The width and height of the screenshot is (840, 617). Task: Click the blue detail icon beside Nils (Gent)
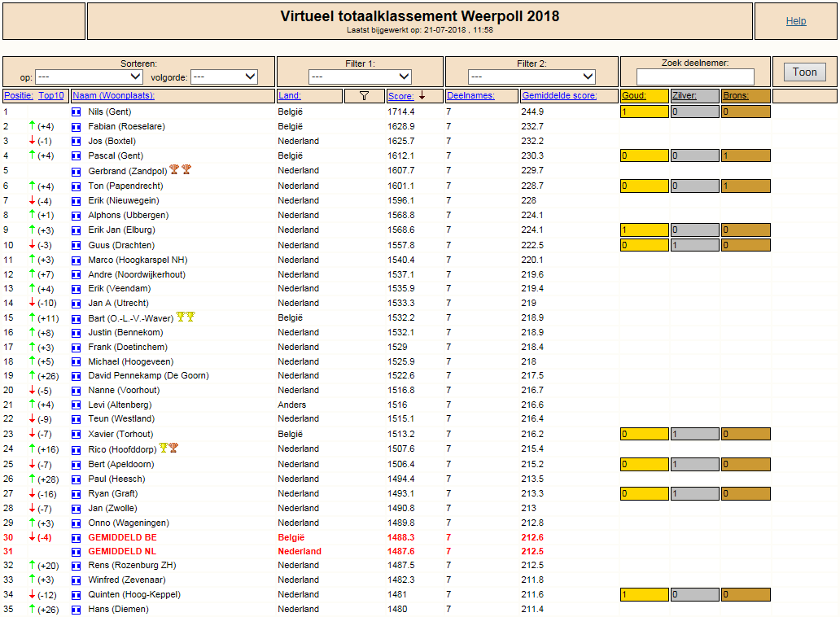pyautogui.click(x=76, y=112)
